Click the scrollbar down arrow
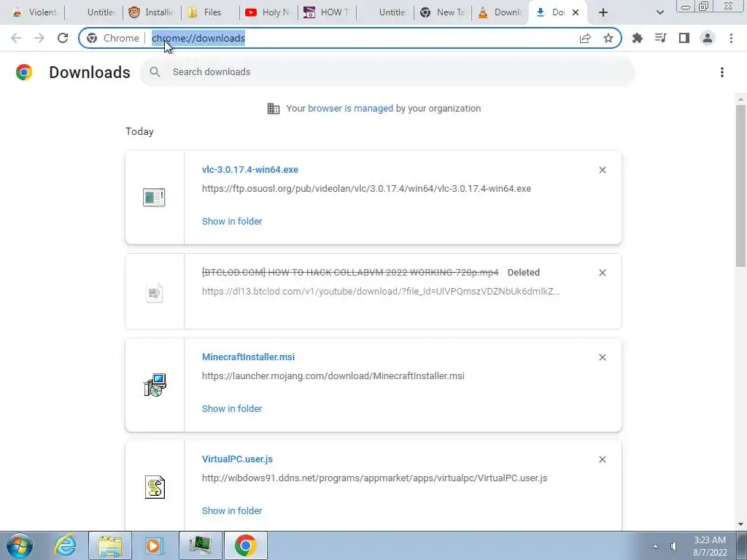Viewport: 747px width, 560px height. click(x=740, y=524)
